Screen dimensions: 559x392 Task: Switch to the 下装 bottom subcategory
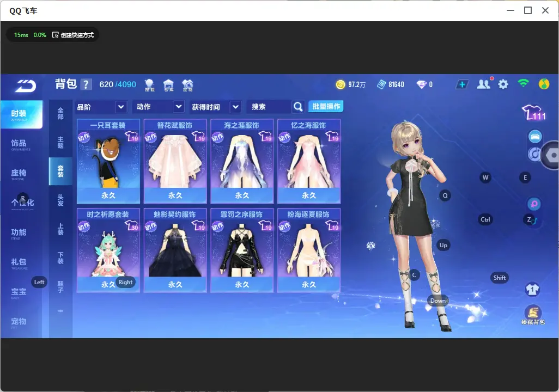(x=60, y=258)
